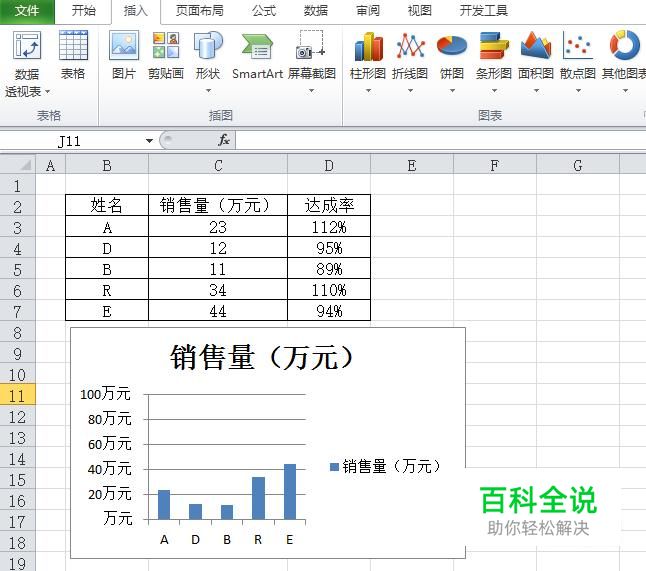This screenshot has height=571, width=646.
Task: Select column D header
Action: coord(329,165)
